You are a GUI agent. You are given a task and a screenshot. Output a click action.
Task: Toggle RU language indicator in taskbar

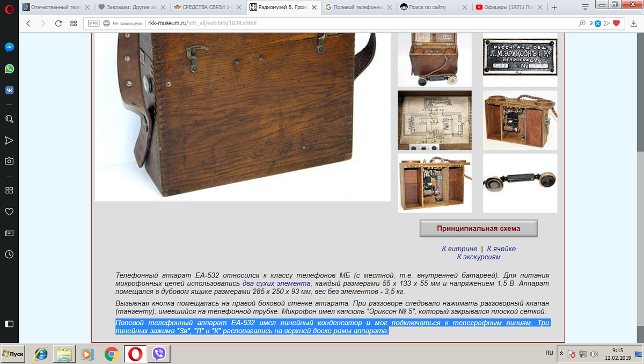[x=549, y=353]
